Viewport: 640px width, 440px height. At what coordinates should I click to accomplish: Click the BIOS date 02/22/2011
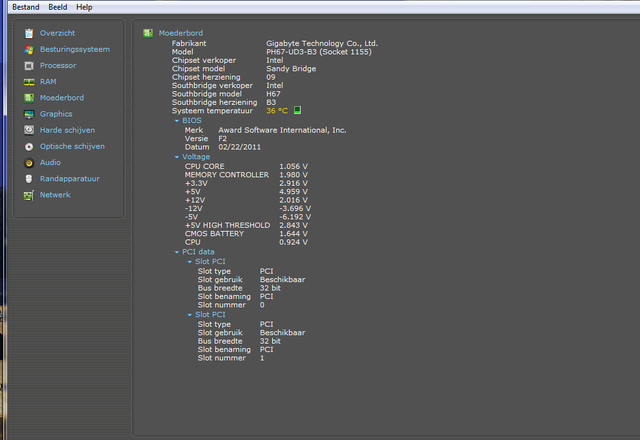240,147
